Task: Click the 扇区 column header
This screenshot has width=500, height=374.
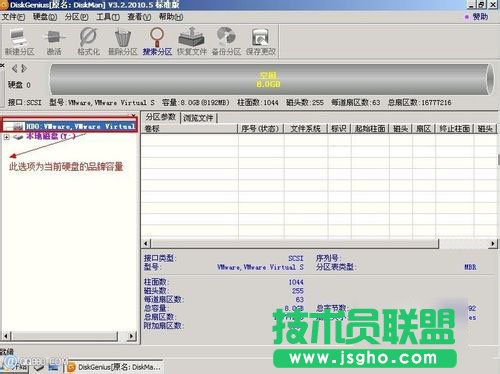Action: tap(423, 129)
